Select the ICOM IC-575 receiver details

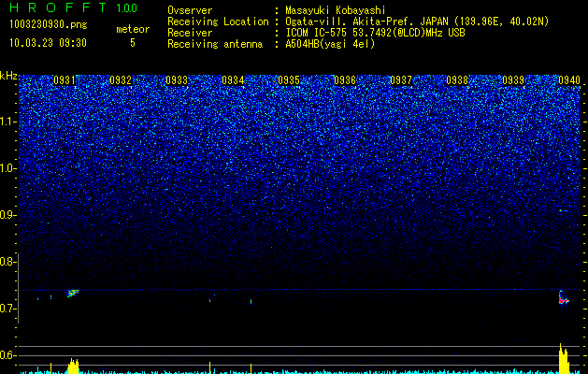pyautogui.click(x=375, y=33)
